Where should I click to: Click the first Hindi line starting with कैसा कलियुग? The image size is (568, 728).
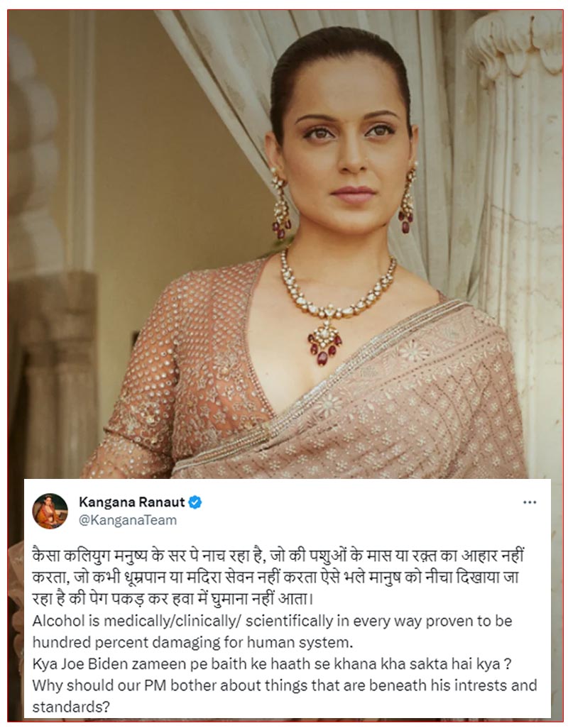[278, 556]
